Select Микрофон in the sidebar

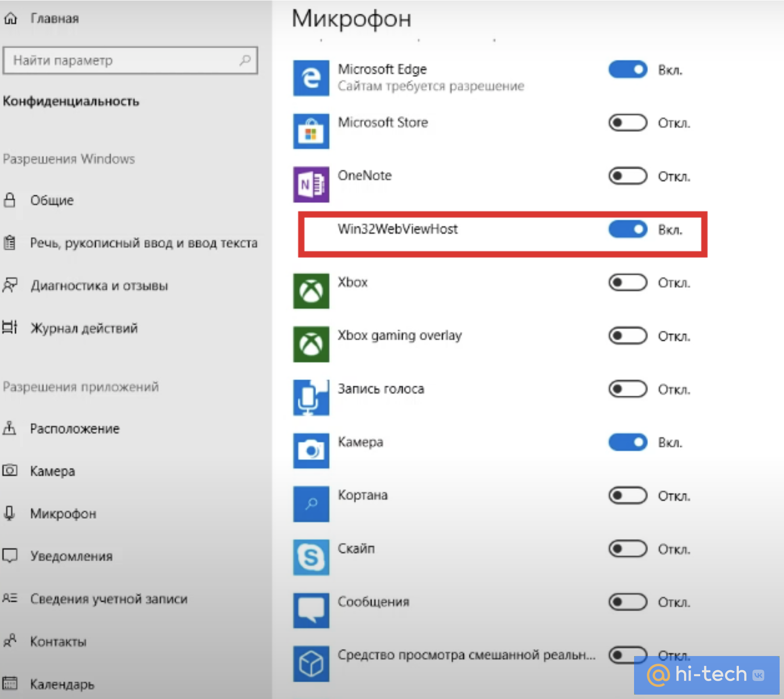coord(63,513)
